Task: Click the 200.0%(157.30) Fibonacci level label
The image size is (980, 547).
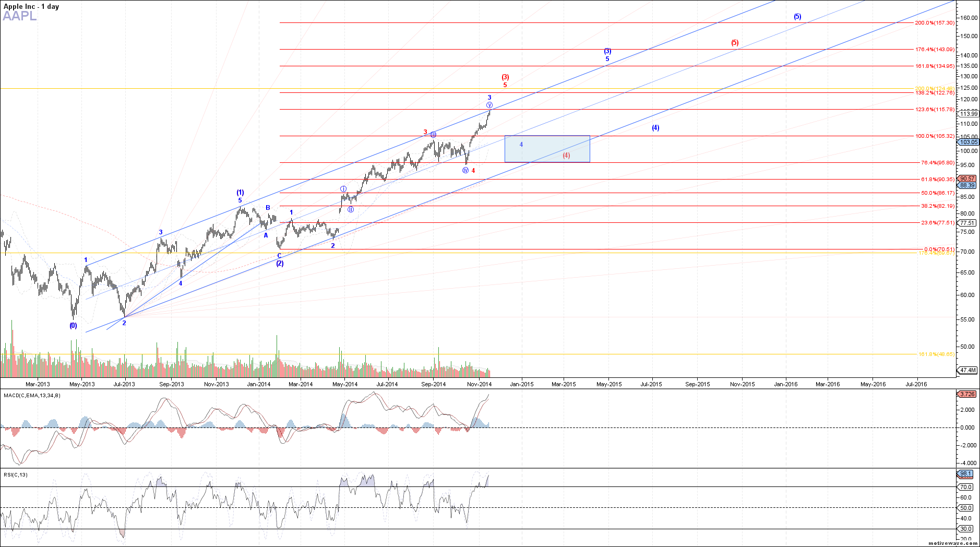Action: (x=935, y=23)
